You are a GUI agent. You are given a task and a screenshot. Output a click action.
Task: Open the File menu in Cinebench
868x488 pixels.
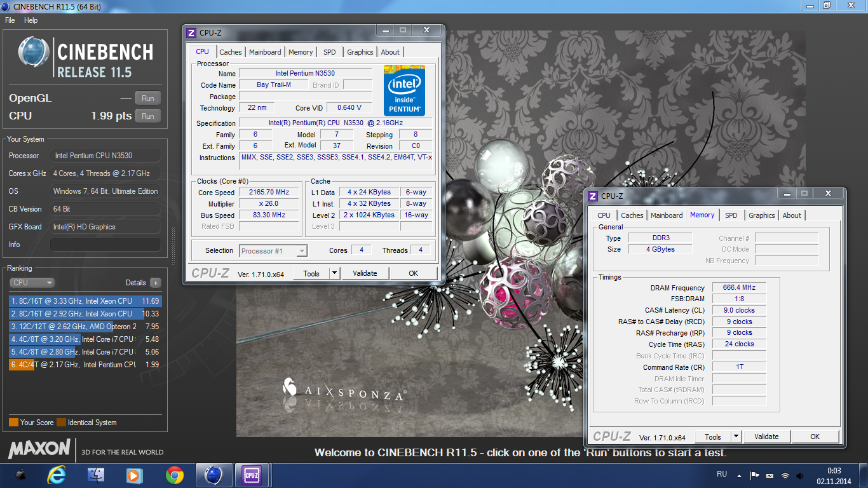coord(10,20)
